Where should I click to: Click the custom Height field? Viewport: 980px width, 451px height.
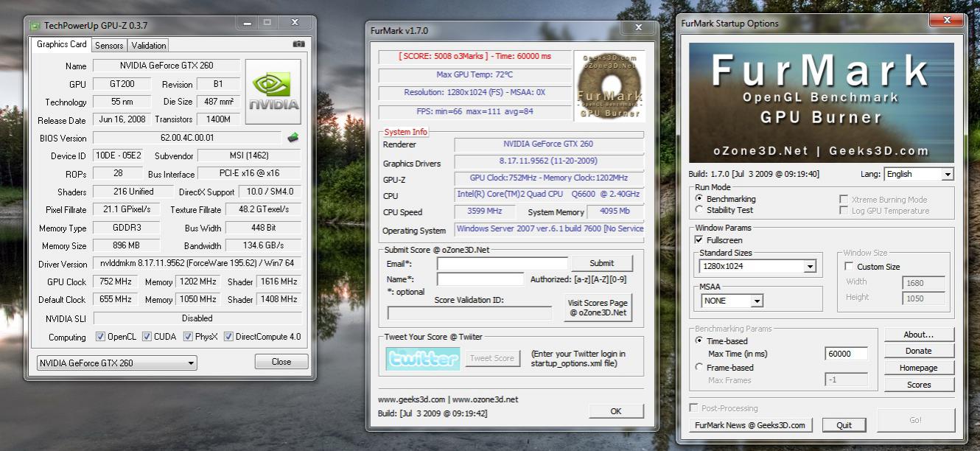click(923, 298)
